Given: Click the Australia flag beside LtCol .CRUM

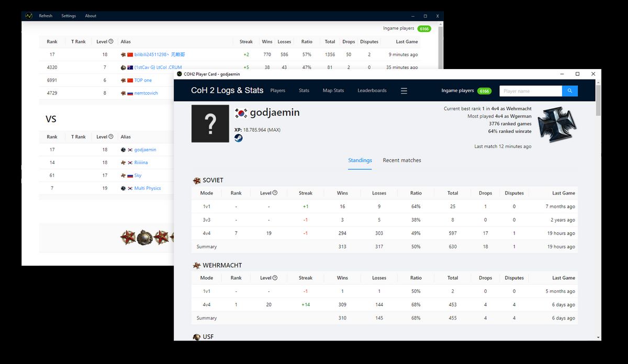Looking at the screenshot, I should tap(130, 67).
